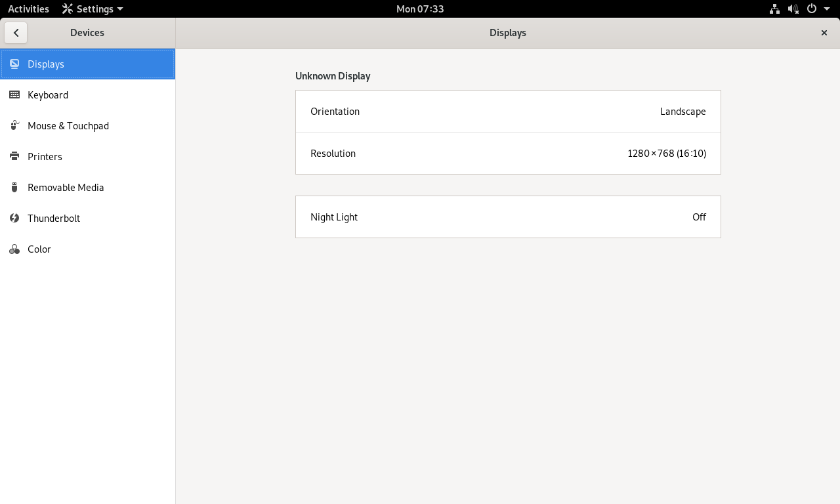Click the Settings wrench icon in top bar
Image resolution: width=840 pixels, height=504 pixels.
[68, 9]
